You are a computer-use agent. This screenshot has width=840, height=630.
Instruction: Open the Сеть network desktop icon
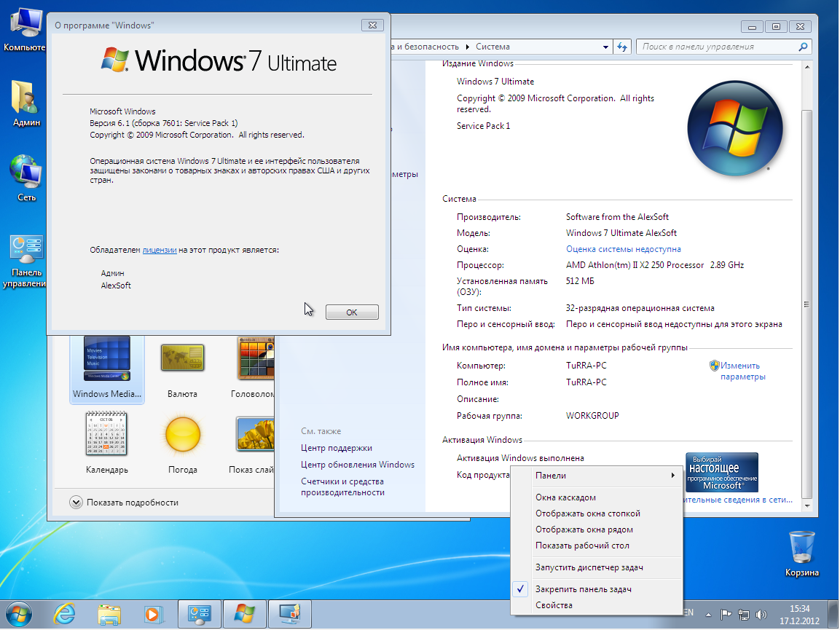(25, 178)
